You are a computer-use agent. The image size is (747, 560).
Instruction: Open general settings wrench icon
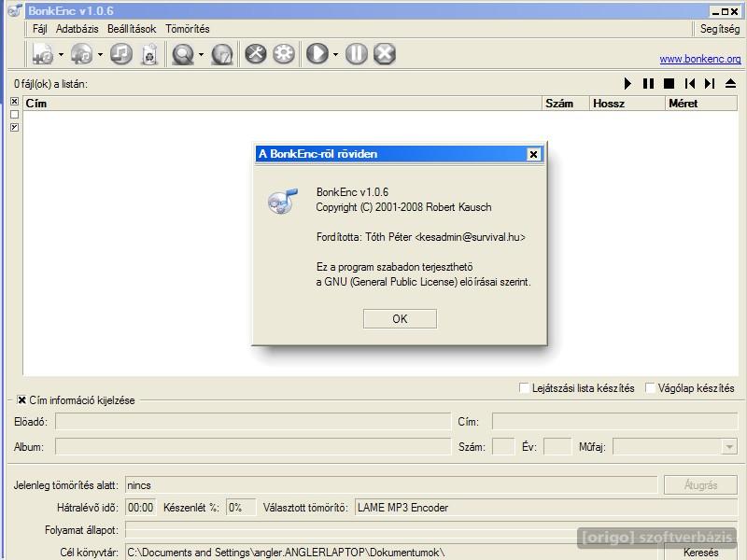click(x=256, y=53)
